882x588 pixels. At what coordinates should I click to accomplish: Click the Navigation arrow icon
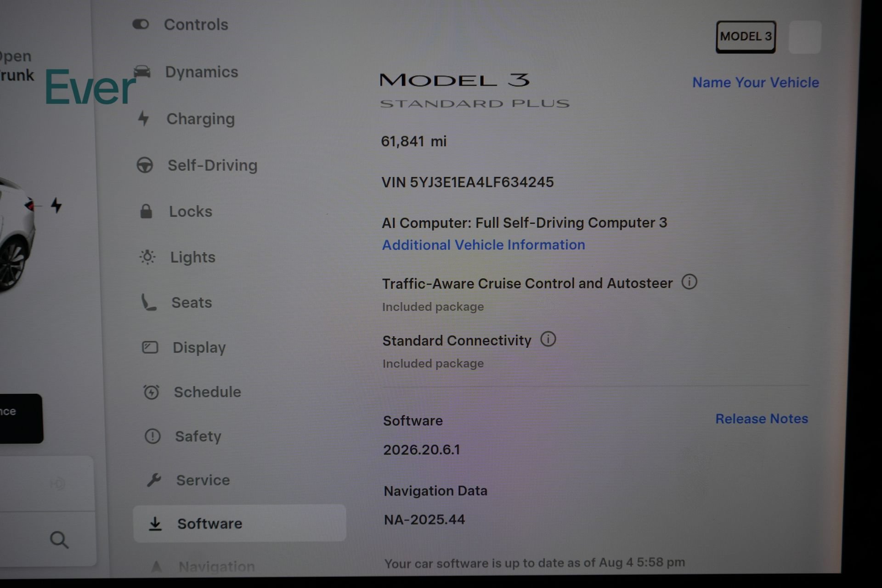tap(156, 566)
